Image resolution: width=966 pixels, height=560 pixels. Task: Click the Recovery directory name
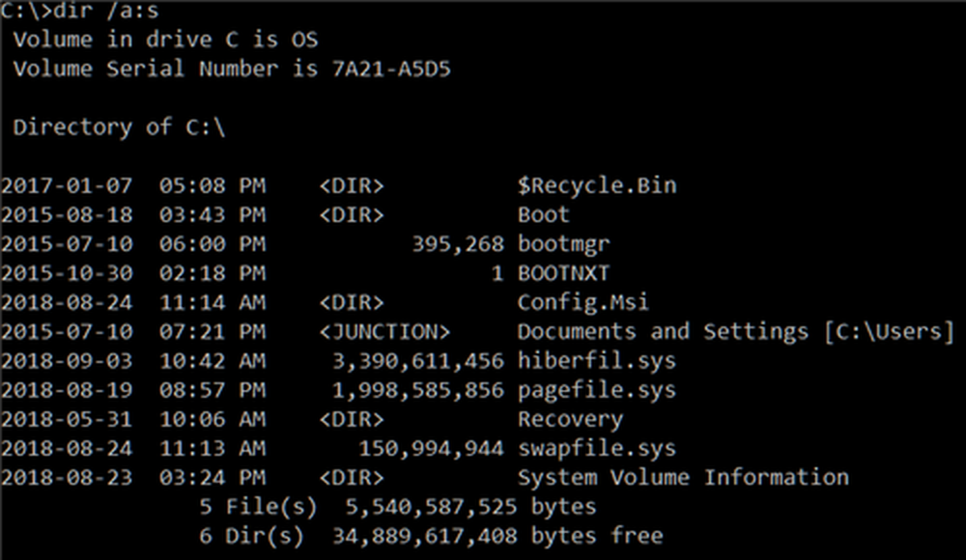(x=570, y=420)
